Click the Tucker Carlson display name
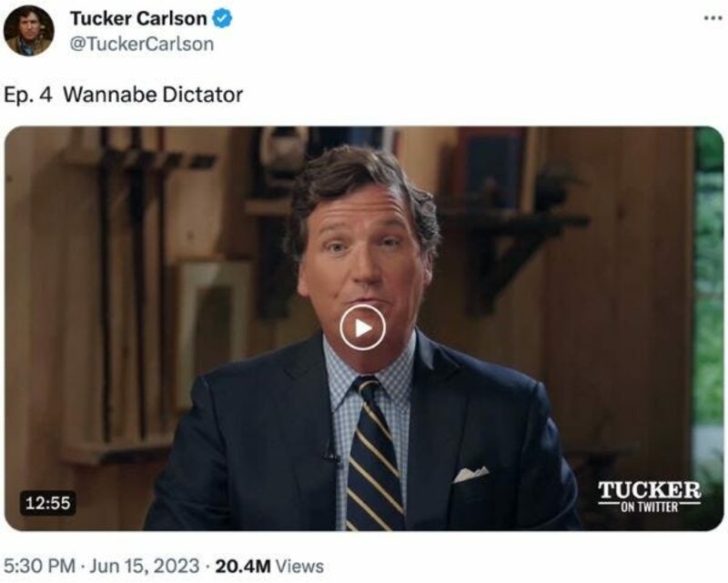The width and height of the screenshot is (728, 583). click(138, 19)
